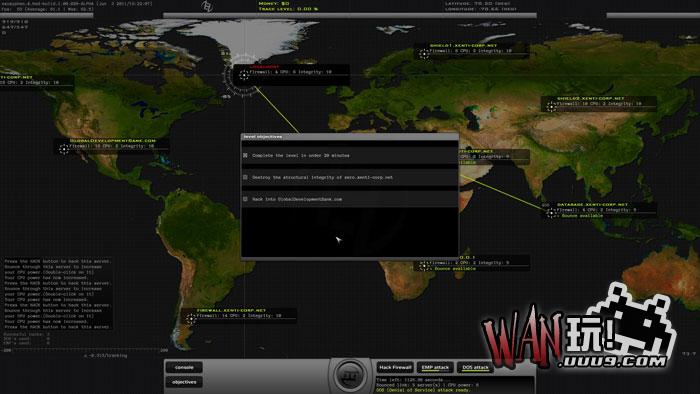
Task: Click the gray progress bar at top
Action: [350, 15]
